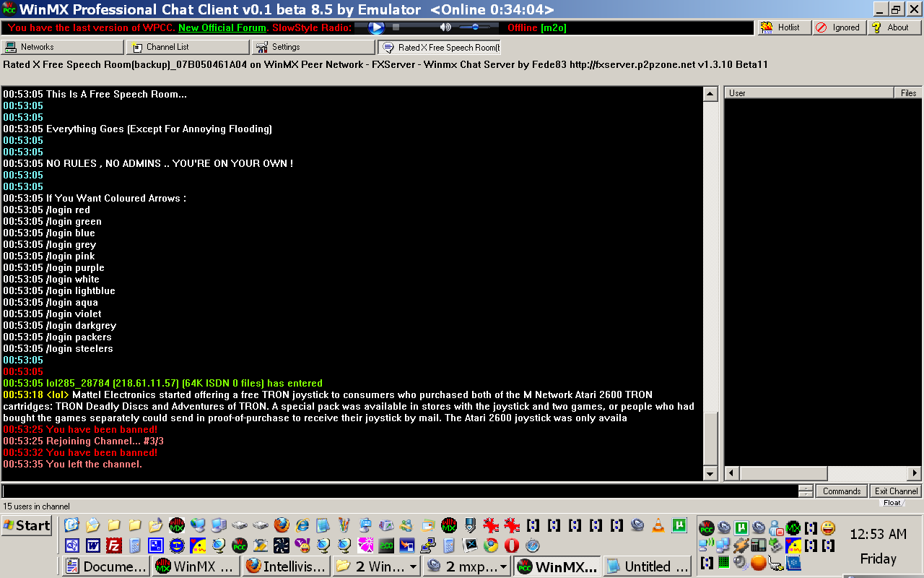Screen dimensions: 924x578
Task: Open Paint brushes icon in quick launch
Action: (344, 525)
